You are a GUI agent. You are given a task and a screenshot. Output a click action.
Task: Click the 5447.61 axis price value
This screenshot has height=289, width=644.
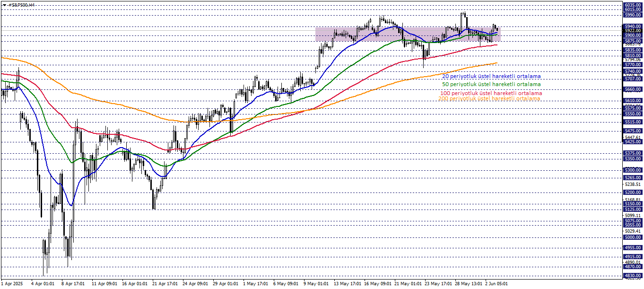pyautogui.click(x=633, y=137)
